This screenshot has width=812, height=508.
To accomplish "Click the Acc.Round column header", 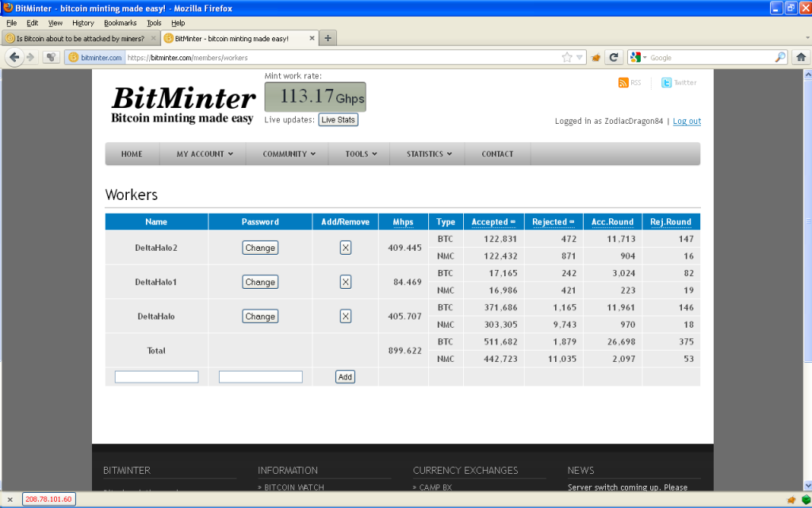I will [612, 222].
